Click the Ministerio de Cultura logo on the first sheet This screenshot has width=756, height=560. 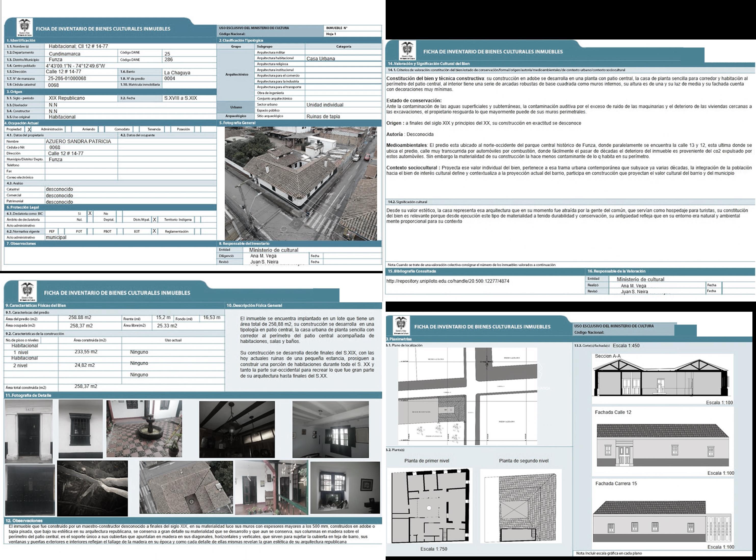pos(24,28)
